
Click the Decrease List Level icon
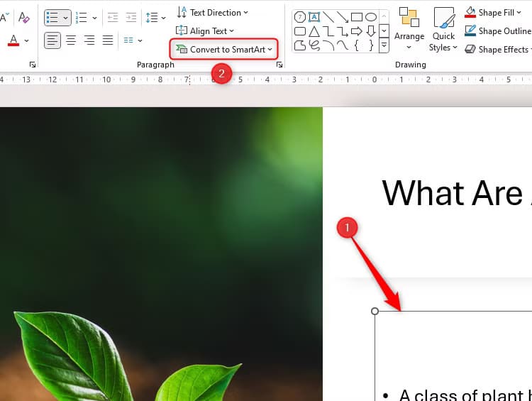tap(113, 17)
